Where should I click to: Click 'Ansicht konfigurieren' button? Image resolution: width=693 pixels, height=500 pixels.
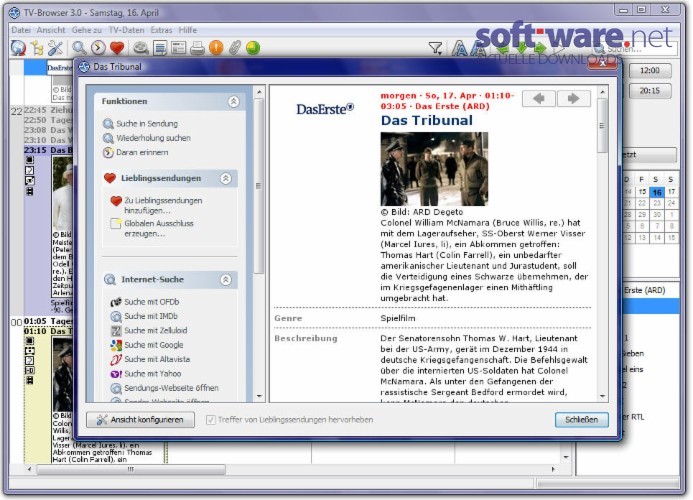coord(141,420)
